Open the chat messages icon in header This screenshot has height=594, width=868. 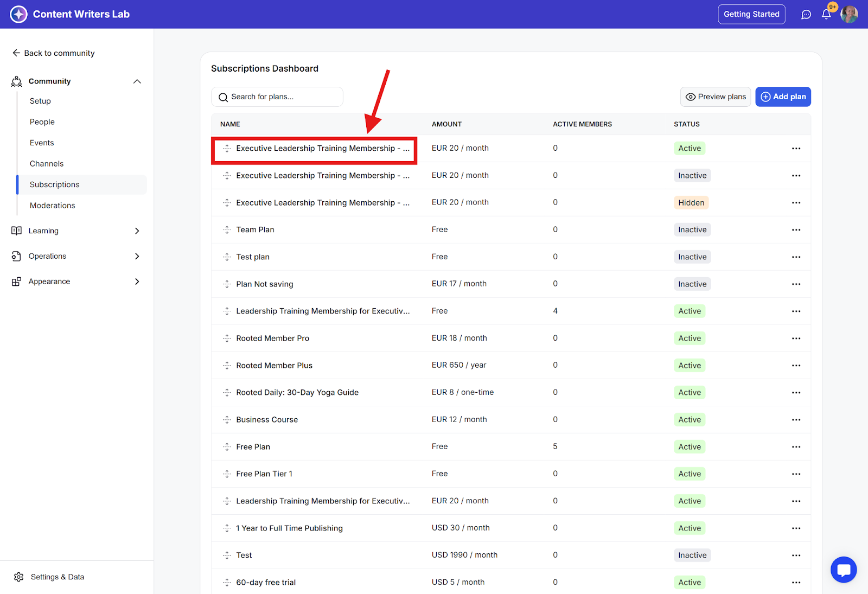pos(806,15)
